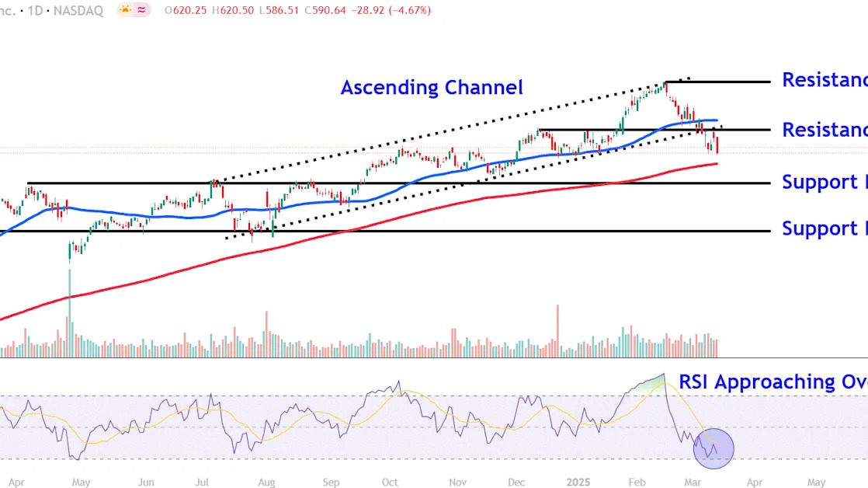Click the pink approximately-equal data icon
The height and width of the screenshot is (488, 868).
coord(142,10)
